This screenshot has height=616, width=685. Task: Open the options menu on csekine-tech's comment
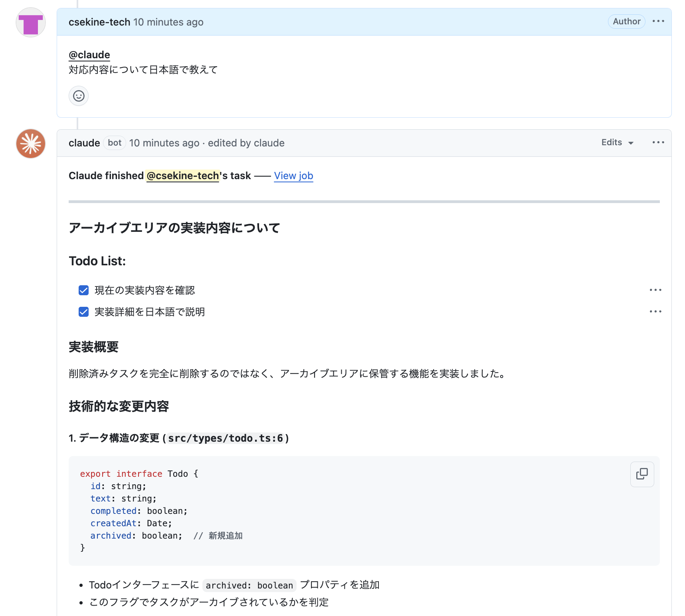pyautogui.click(x=659, y=21)
